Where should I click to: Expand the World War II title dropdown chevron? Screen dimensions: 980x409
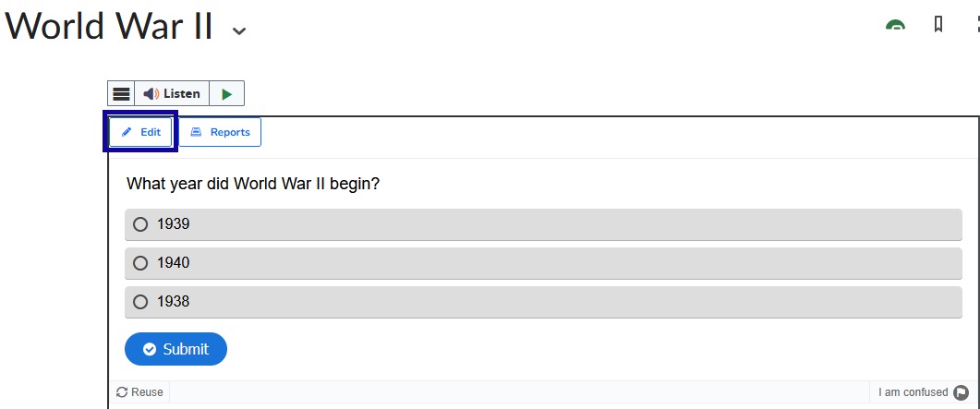pos(238,30)
